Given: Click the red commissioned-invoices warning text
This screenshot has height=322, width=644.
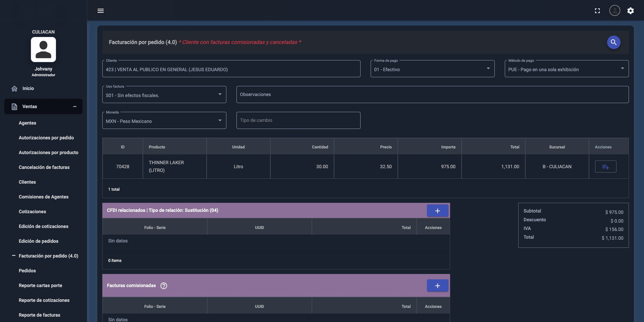Looking at the screenshot, I should click(240, 42).
